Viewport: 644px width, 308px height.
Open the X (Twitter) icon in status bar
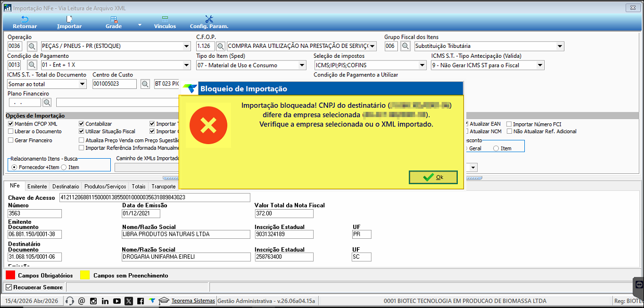(x=128, y=301)
